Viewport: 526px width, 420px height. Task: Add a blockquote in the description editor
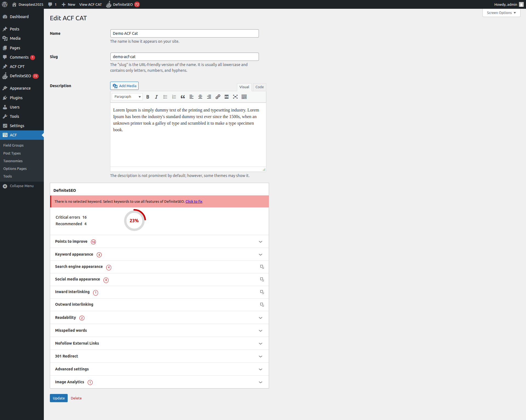[183, 97]
